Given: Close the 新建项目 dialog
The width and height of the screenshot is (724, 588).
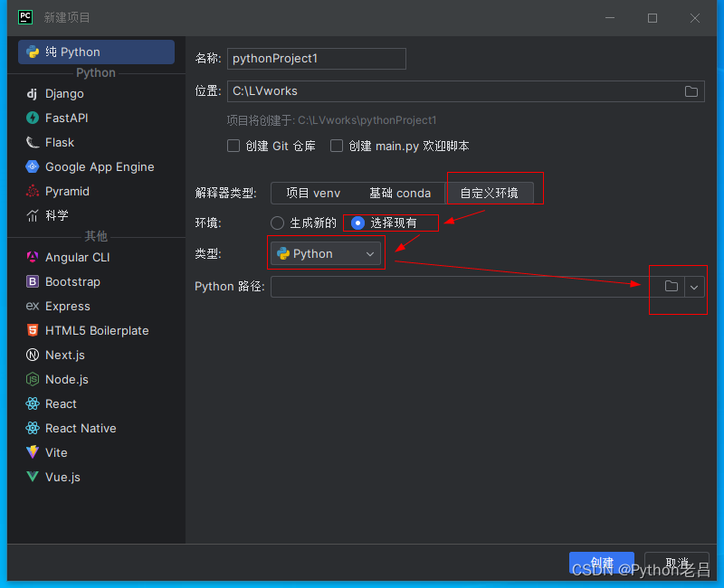Looking at the screenshot, I should pos(694,18).
